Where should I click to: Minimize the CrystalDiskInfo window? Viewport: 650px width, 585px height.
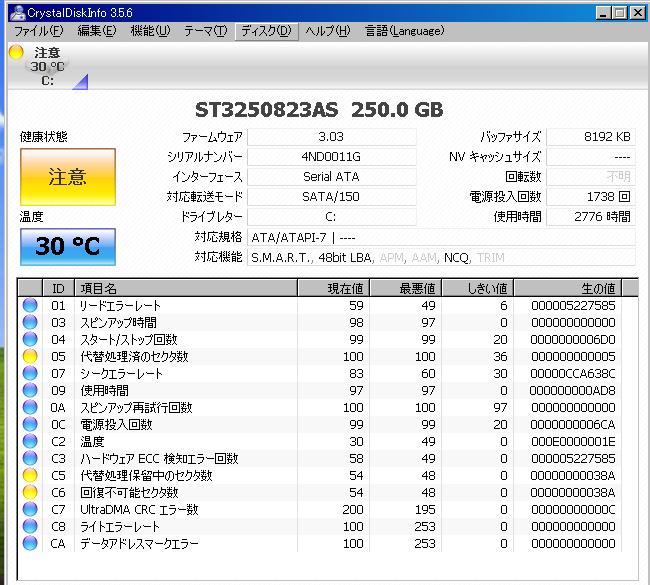click(603, 13)
